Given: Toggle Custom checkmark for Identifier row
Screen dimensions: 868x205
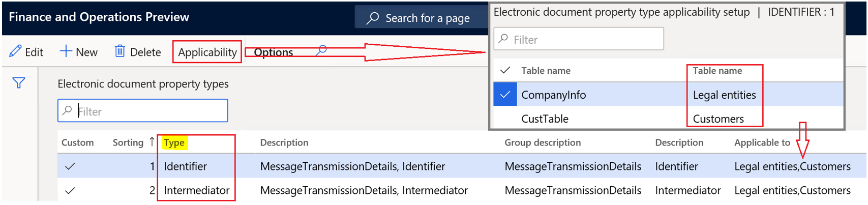Looking at the screenshot, I should pos(70,166).
